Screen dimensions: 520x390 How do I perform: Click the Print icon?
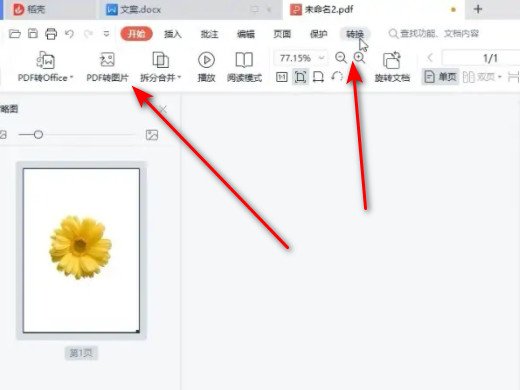[x=51, y=34]
